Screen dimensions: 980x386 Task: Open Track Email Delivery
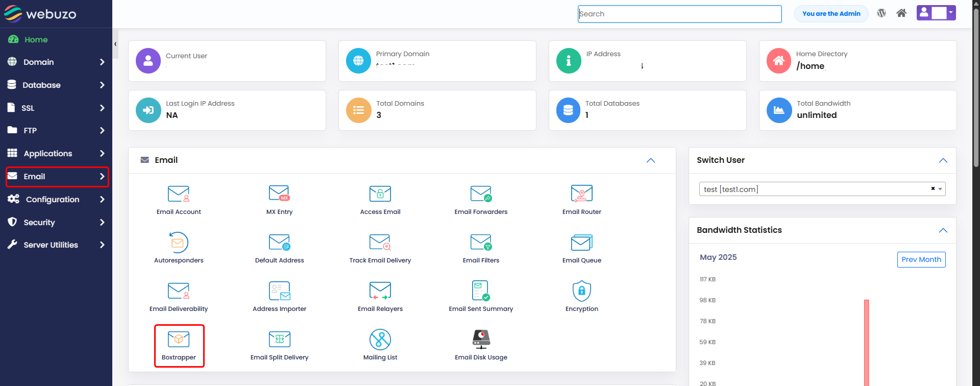380,249
